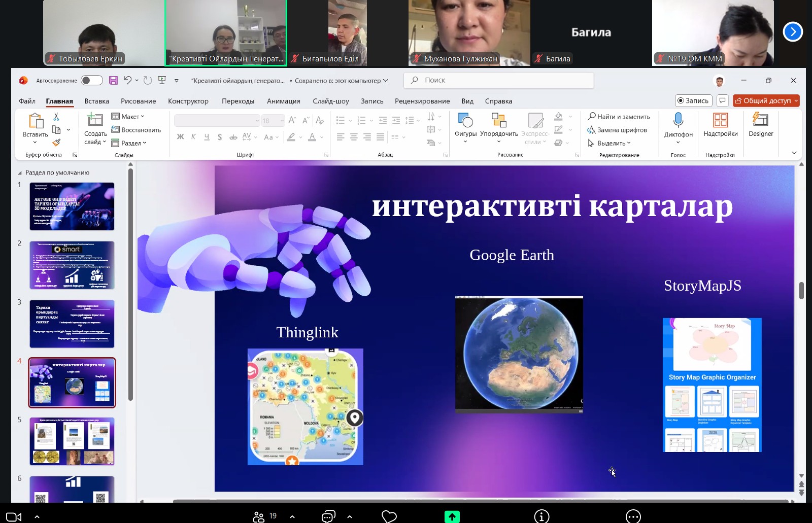Click the Undo arrow icon
Viewport: 812px width, 523px height.
(127, 80)
